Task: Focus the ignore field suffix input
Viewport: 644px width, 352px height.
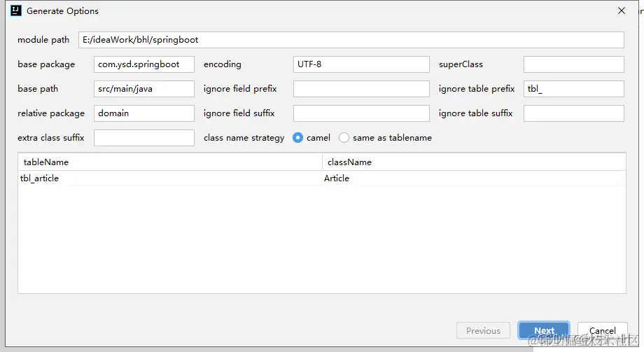Action: [361, 113]
